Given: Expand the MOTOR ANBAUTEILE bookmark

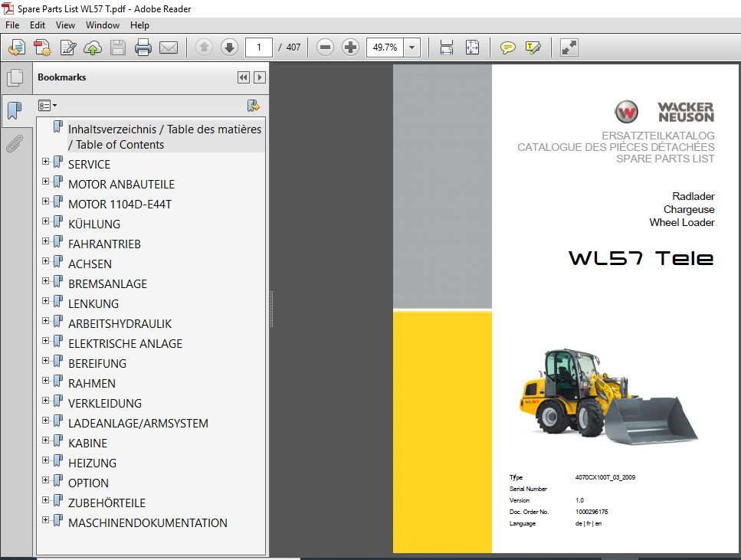Looking at the screenshot, I should tap(45, 182).
